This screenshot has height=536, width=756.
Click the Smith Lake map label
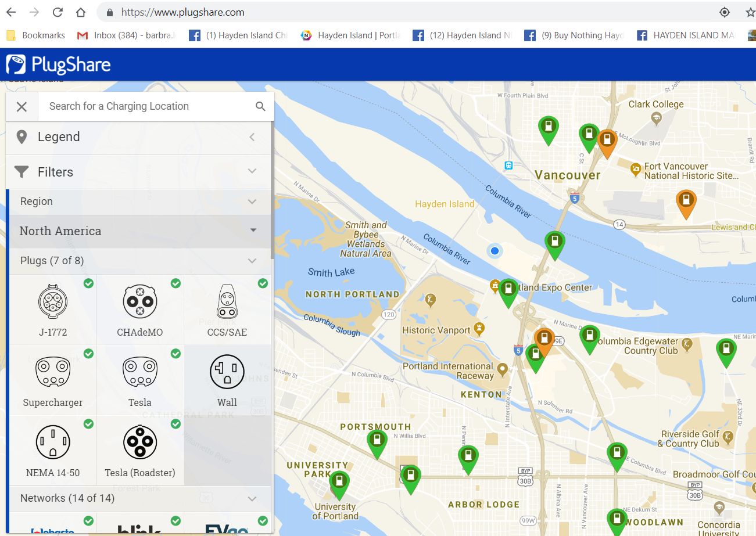point(331,272)
